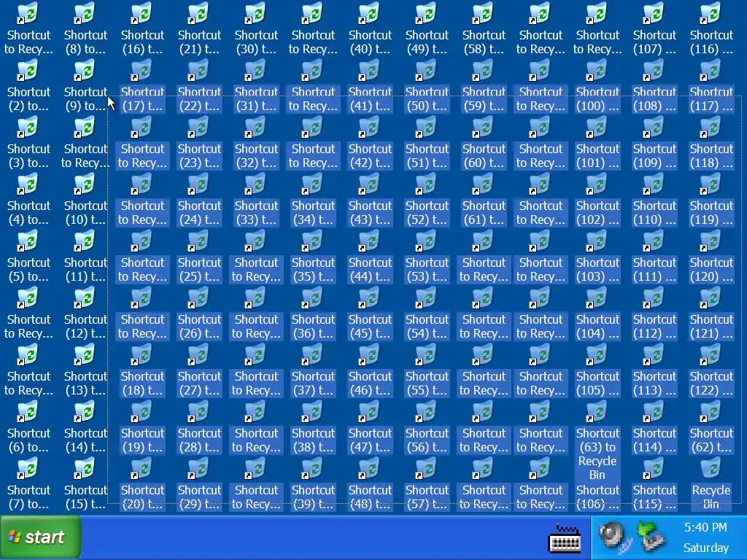Select the Shortcut (42) icon

click(x=370, y=127)
